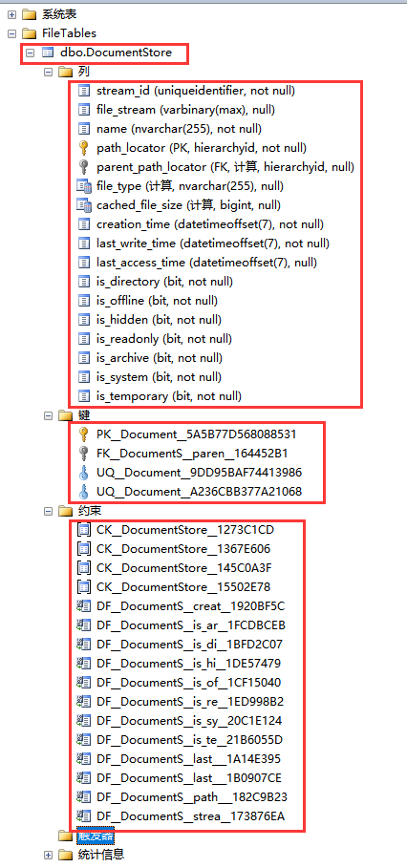
Task: Click the 列 folder icon
Action: [66, 72]
